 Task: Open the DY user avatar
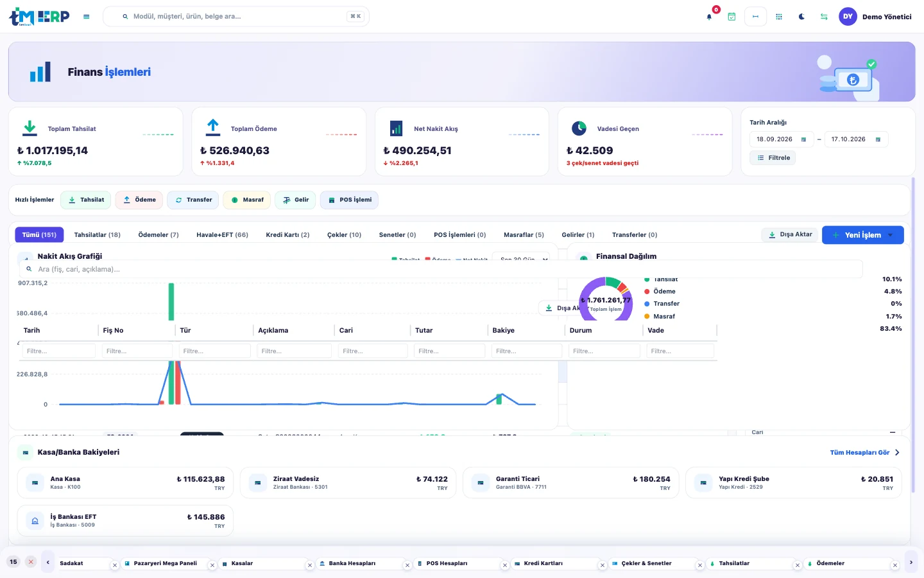point(848,17)
